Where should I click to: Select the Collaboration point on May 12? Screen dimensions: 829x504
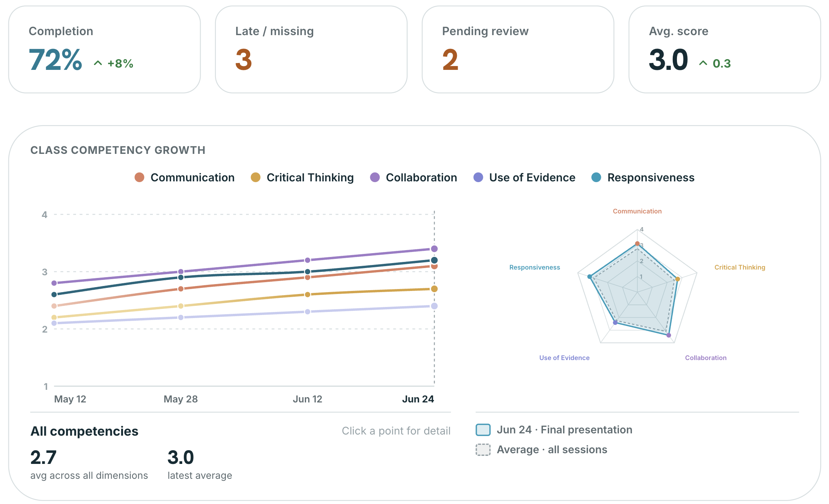point(54,283)
